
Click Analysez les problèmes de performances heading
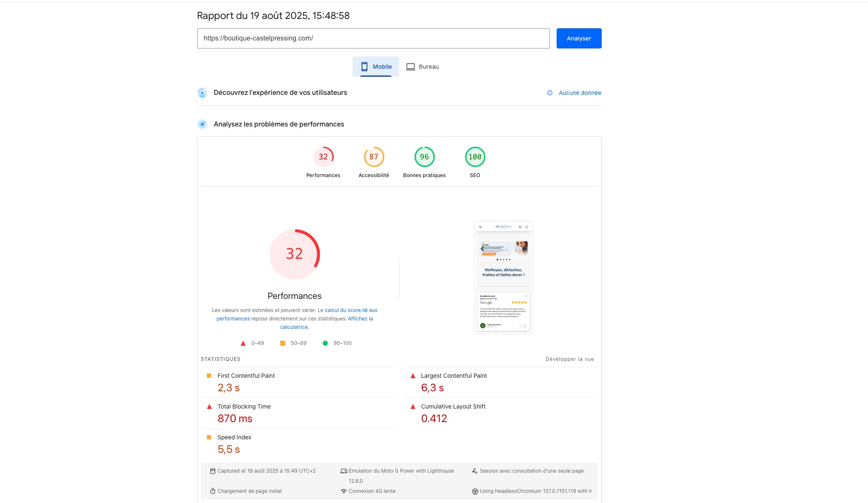click(279, 124)
